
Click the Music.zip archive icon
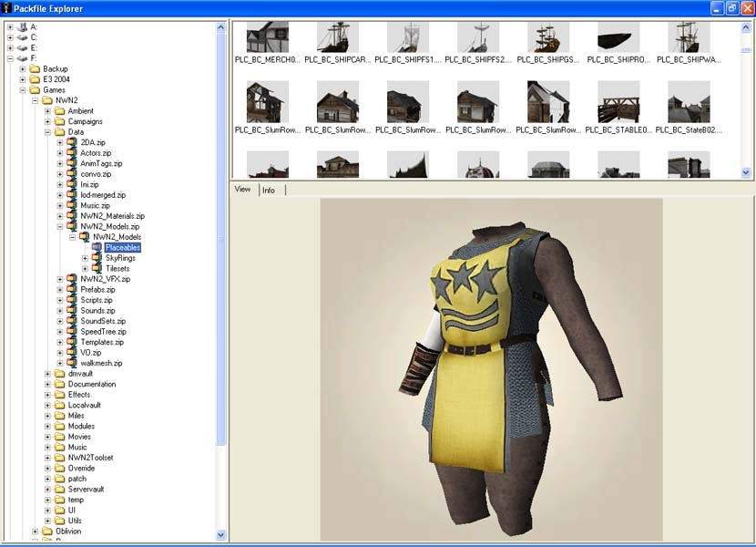[x=72, y=205]
